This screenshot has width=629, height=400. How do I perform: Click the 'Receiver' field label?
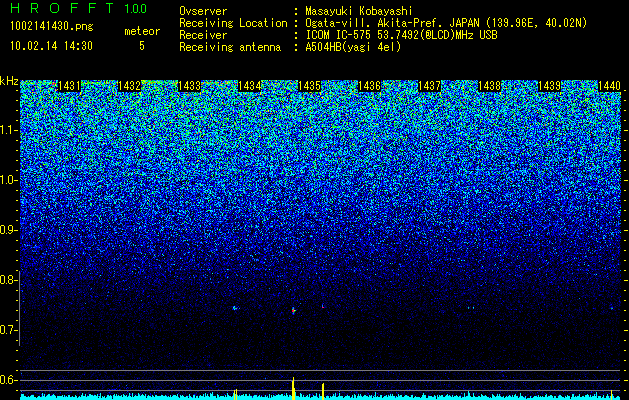pos(203,35)
